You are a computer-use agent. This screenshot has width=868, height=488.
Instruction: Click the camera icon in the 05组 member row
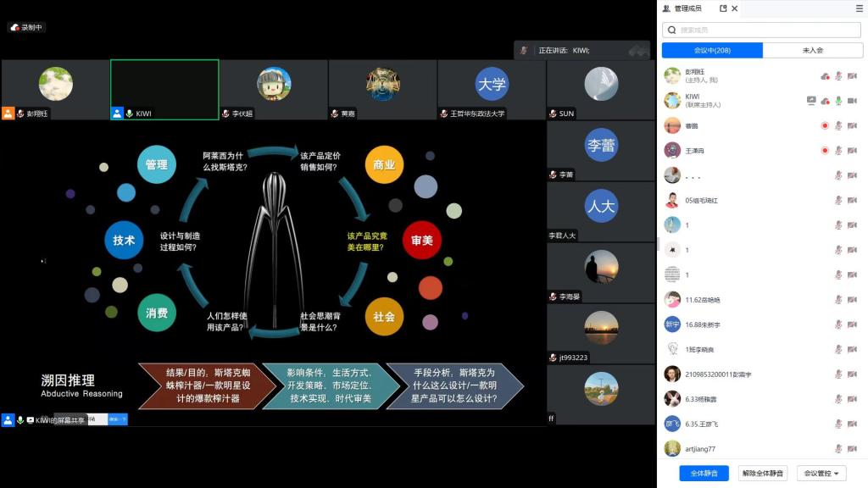coord(853,200)
